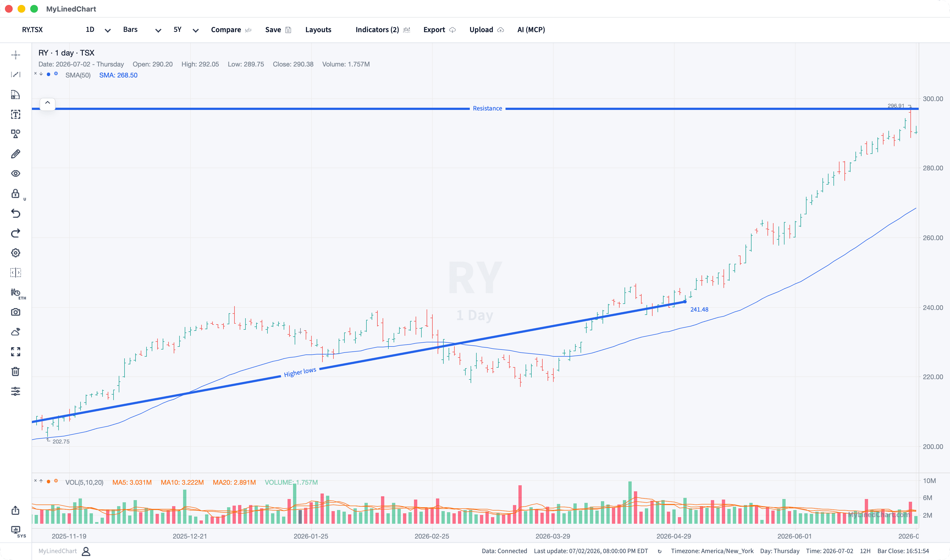This screenshot has height=560, width=950.
Task: Open the 5Y range dropdown
Action: tap(186, 30)
